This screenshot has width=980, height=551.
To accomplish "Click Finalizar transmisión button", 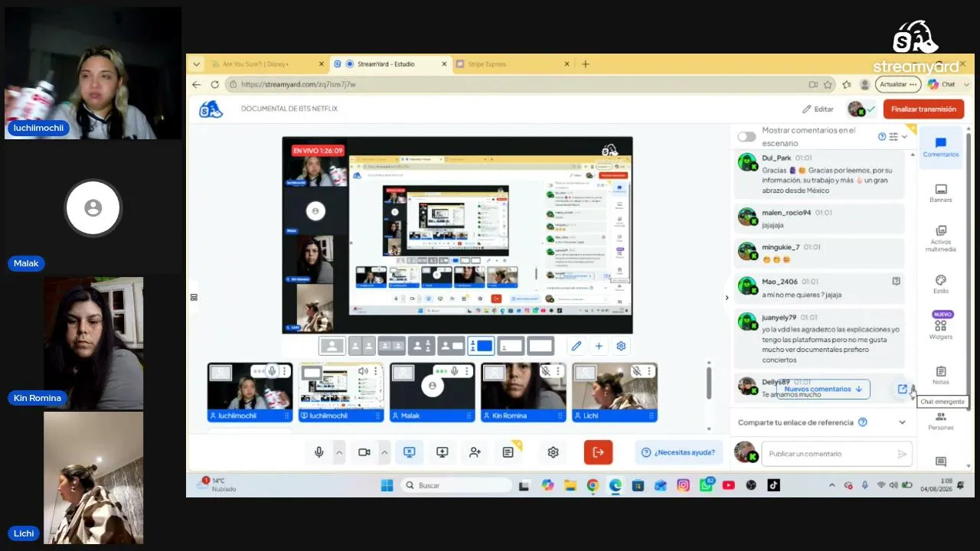I will point(923,109).
